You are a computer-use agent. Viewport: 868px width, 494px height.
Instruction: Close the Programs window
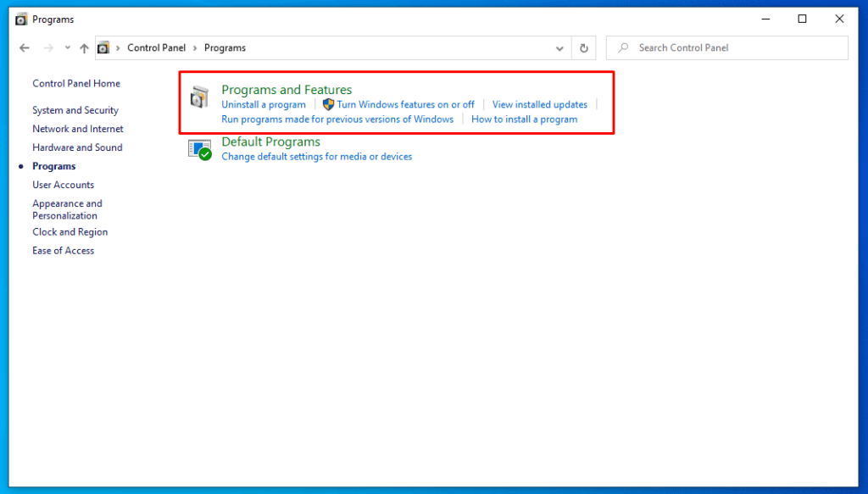[839, 19]
